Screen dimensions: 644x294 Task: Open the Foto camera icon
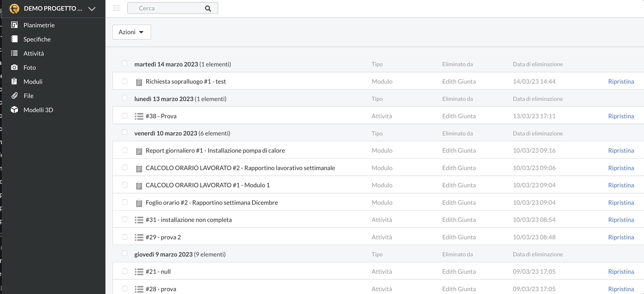coord(15,67)
